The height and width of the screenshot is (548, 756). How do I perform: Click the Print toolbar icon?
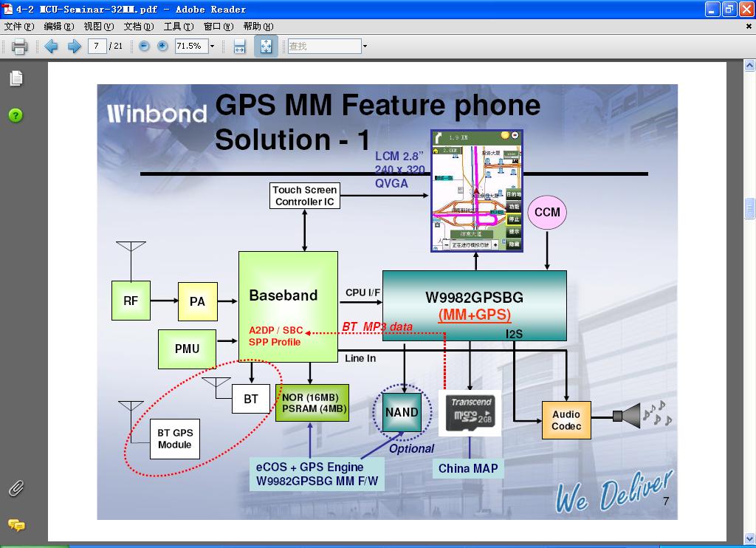pyautogui.click(x=19, y=47)
